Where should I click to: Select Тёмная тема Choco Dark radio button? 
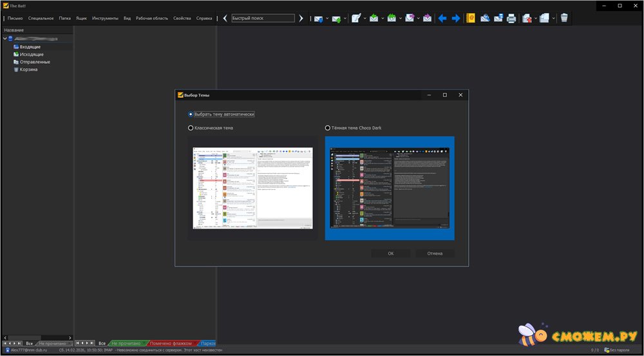coord(328,128)
